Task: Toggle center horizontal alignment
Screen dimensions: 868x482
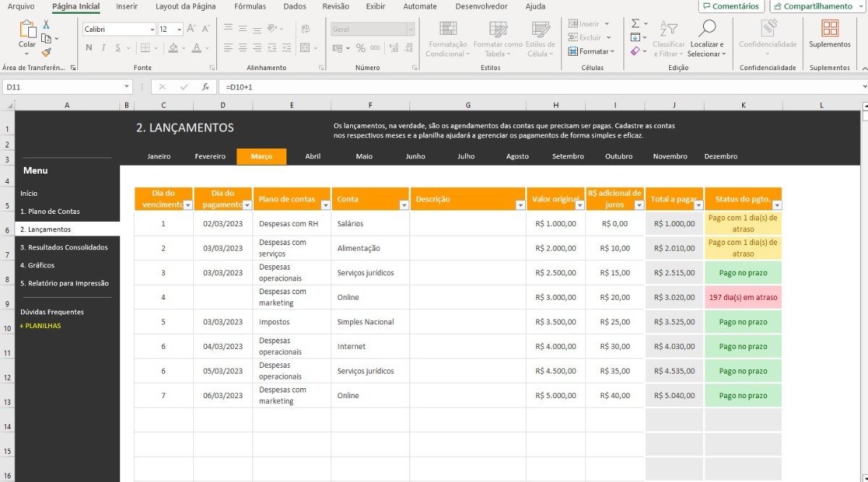Action: (x=242, y=48)
